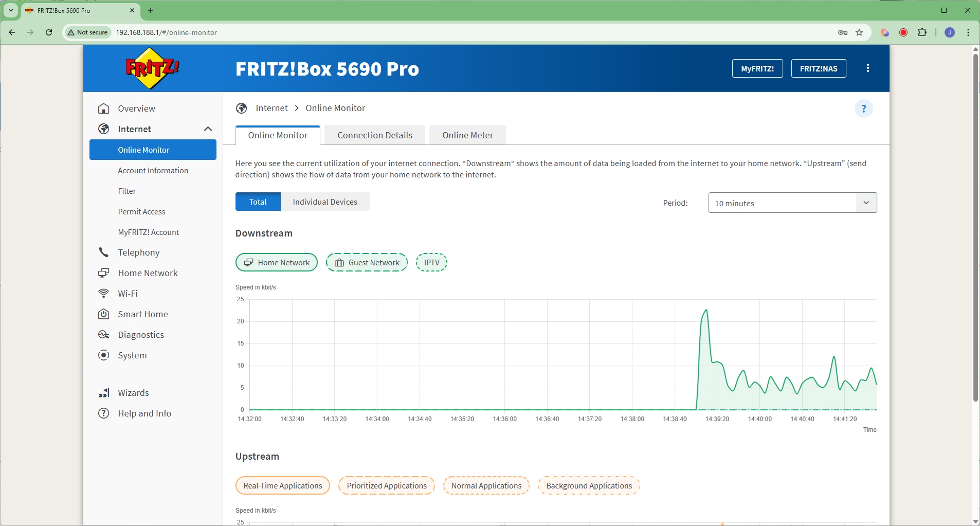Switch to the Connection Details tab
Screen dimensions: 980x526
375,135
